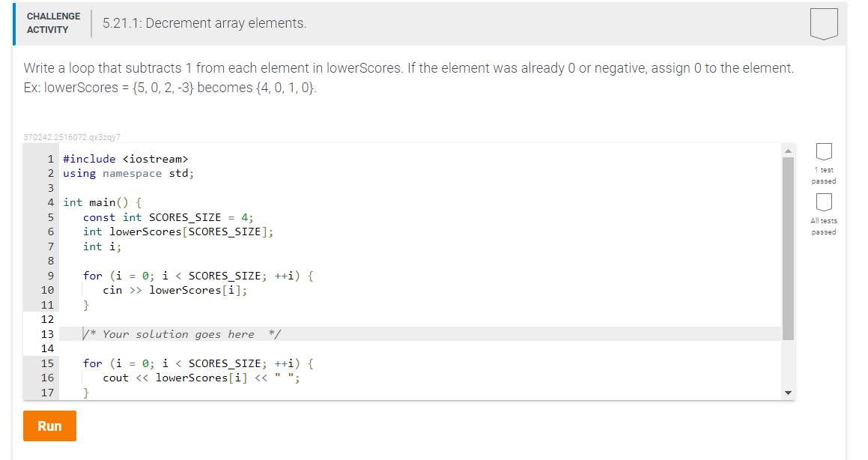Click "lowerScores" array declaration on line 6

(x=145, y=231)
